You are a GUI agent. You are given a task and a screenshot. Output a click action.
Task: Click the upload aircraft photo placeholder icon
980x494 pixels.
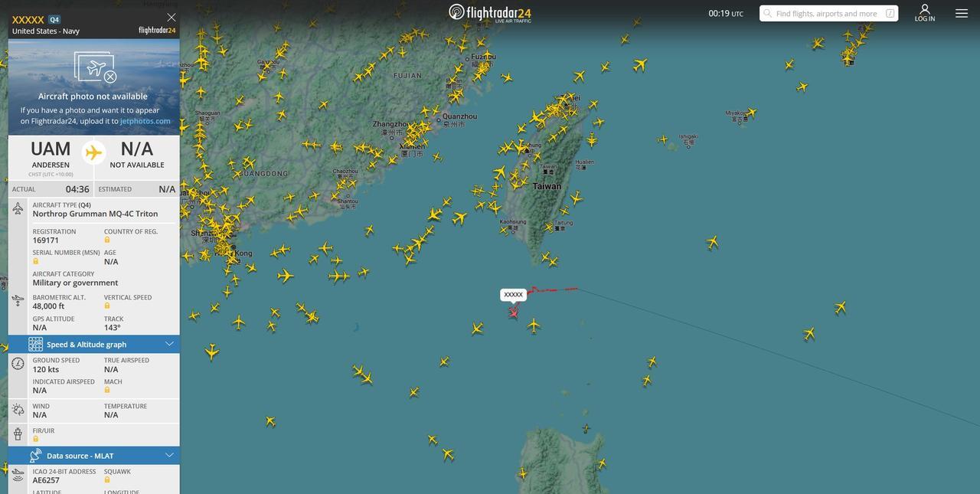click(x=95, y=67)
